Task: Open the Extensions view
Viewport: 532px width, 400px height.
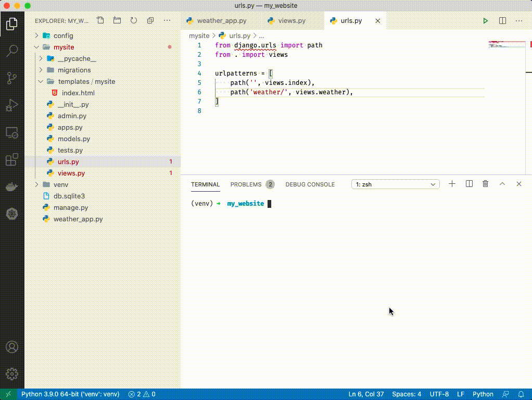Action: (x=12, y=159)
